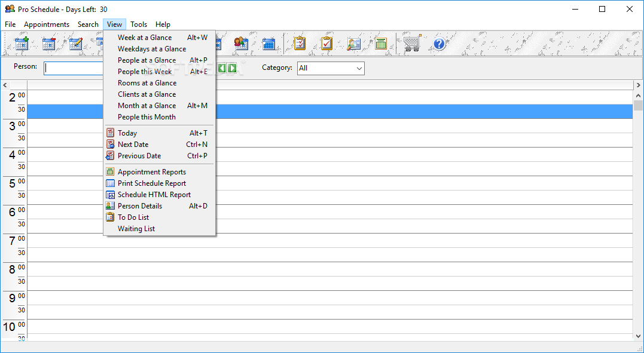This screenshot has height=353, width=644.
Task: Click the 8 o'clock hour label
Action: pyautogui.click(x=12, y=269)
